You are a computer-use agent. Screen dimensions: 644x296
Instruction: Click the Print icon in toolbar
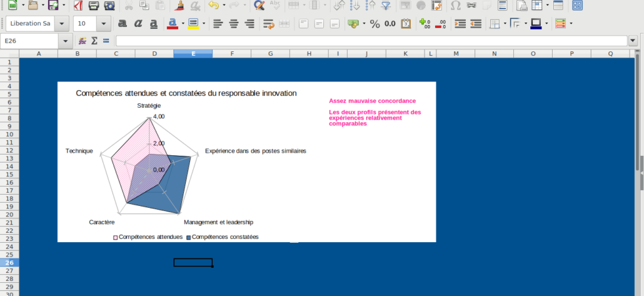click(94, 6)
